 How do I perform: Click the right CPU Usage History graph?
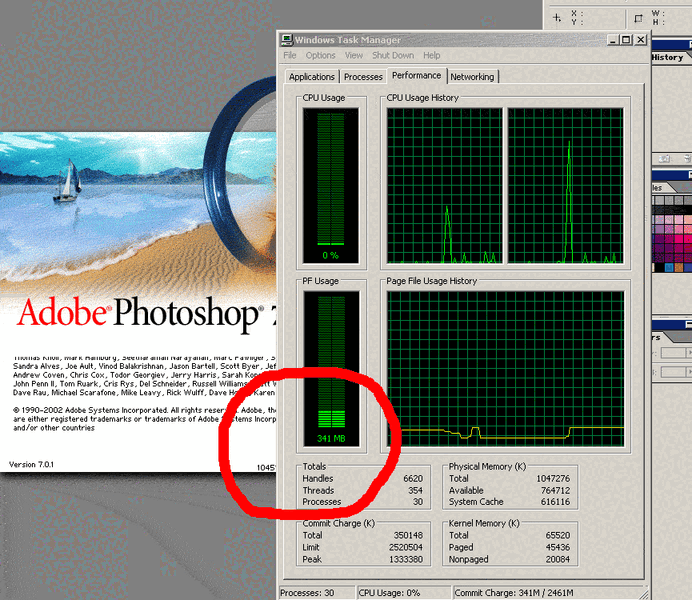pos(565,186)
